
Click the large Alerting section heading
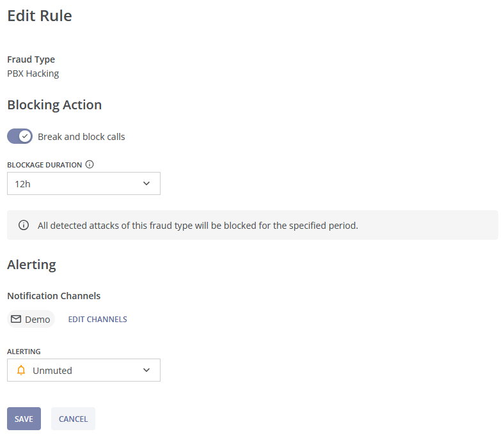pos(31,264)
